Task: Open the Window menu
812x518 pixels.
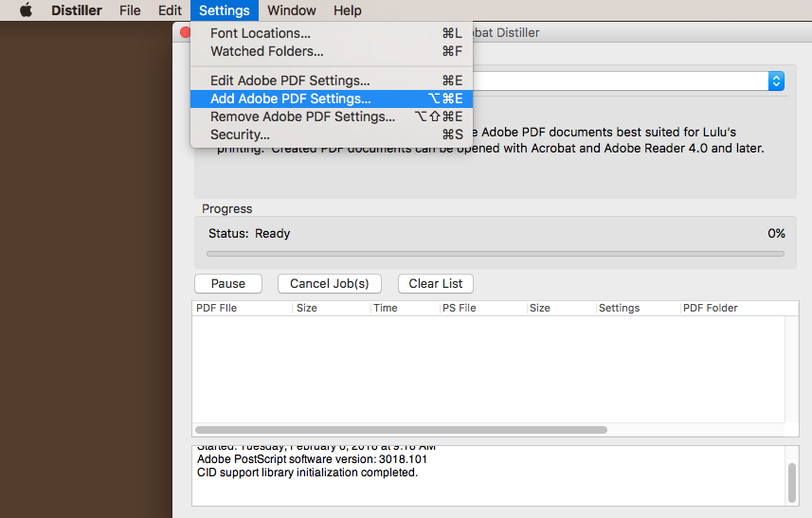Action: (292, 10)
